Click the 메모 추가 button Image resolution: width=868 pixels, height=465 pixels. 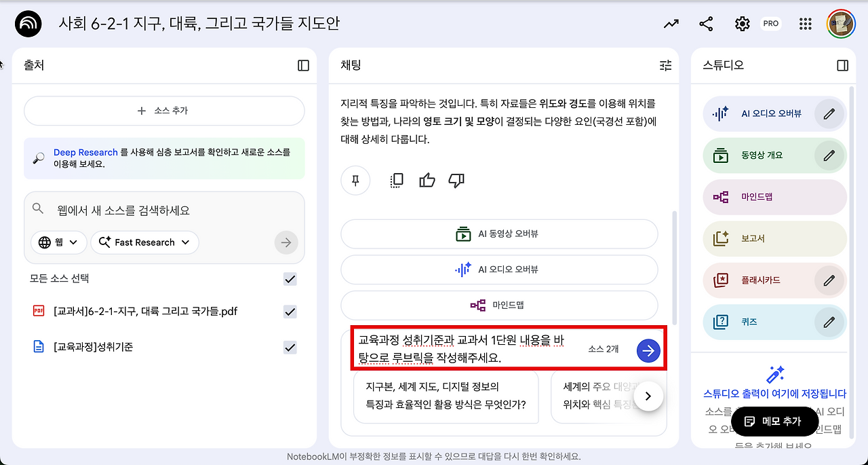pyautogui.click(x=774, y=422)
